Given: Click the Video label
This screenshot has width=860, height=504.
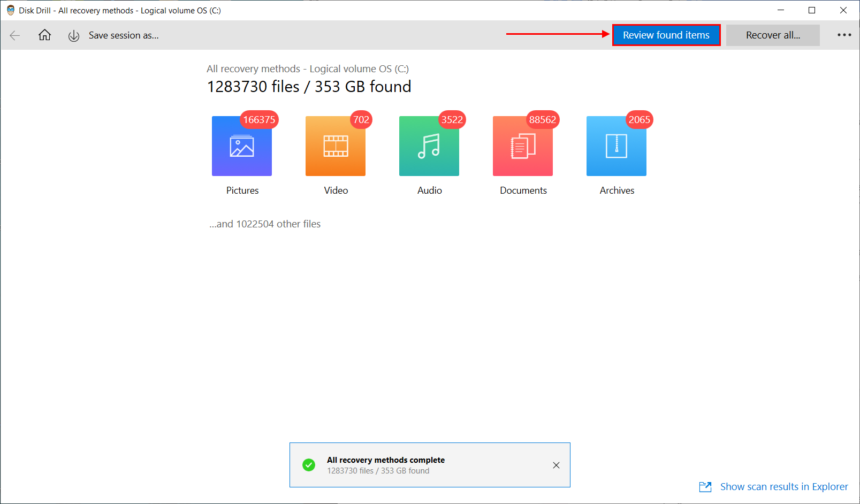Looking at the screenshot, I should pyautogui.click(x=336, y=190).
